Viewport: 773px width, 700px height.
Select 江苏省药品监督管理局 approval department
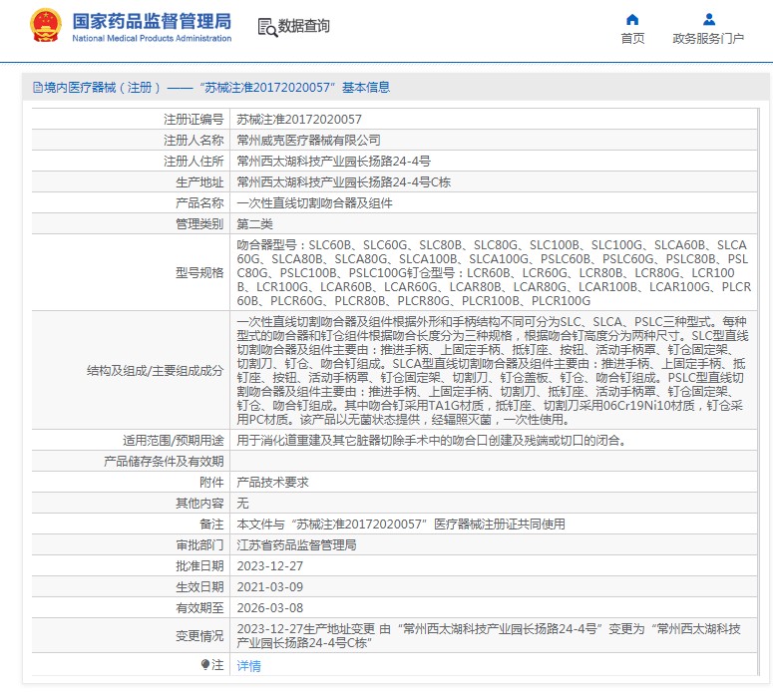coord(296,545)
